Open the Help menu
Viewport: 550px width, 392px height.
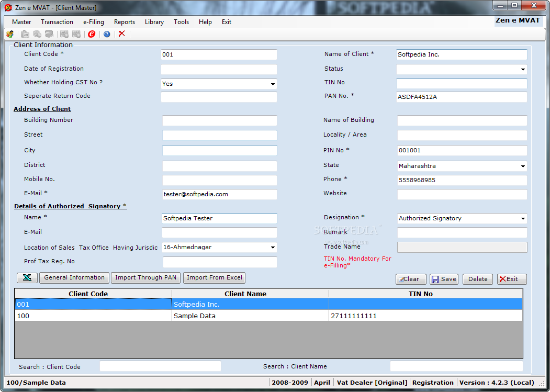(x=205, y=22)
